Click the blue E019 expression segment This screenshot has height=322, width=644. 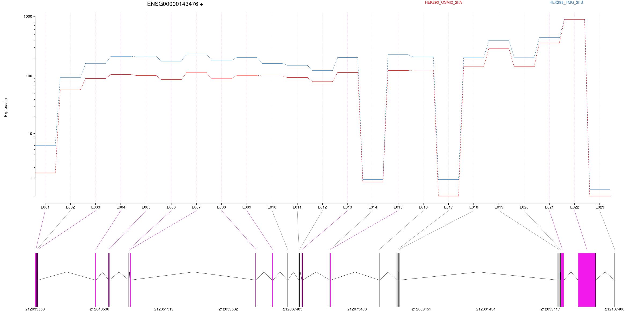coord(499,40)
